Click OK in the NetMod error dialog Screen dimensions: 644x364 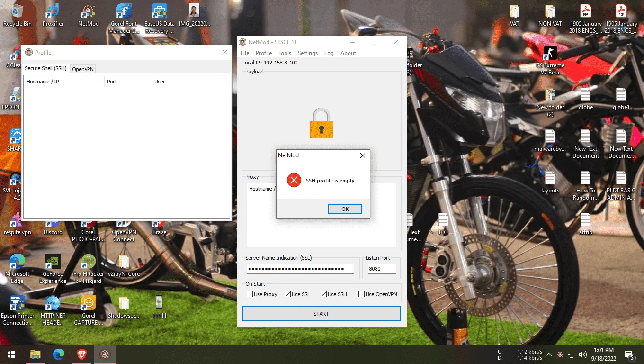click(x=345, y=209)
